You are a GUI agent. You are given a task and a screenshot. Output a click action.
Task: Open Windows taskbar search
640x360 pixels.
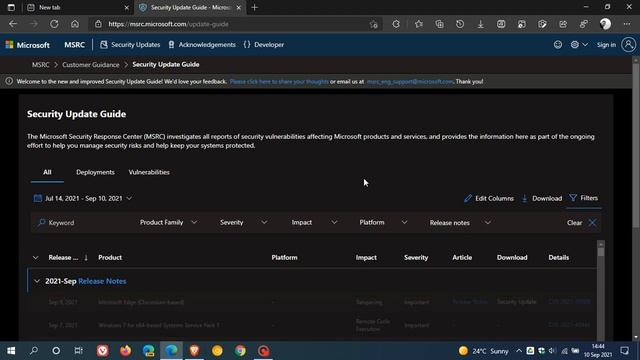click(x=34, y=351)
